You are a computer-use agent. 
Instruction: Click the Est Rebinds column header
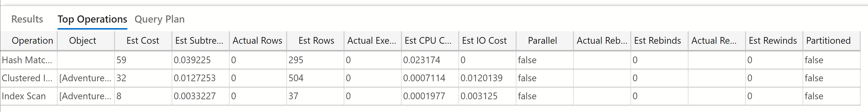point(657,41)
